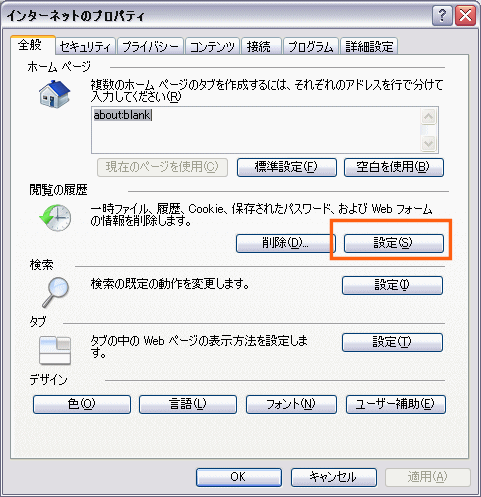Image resolution: width=481 pixels, height=497 pixels.
Task: Click the search magnifying glass icon
Action: point(55,293)
